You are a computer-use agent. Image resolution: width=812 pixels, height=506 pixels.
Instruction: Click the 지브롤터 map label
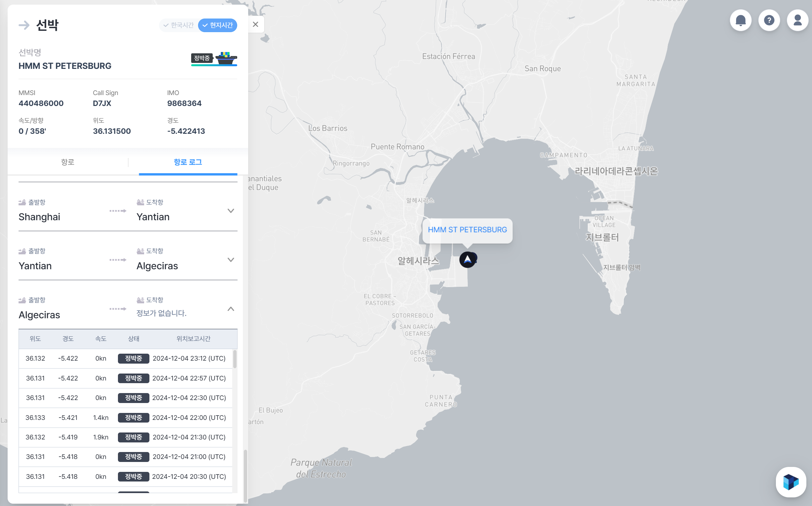602,237
